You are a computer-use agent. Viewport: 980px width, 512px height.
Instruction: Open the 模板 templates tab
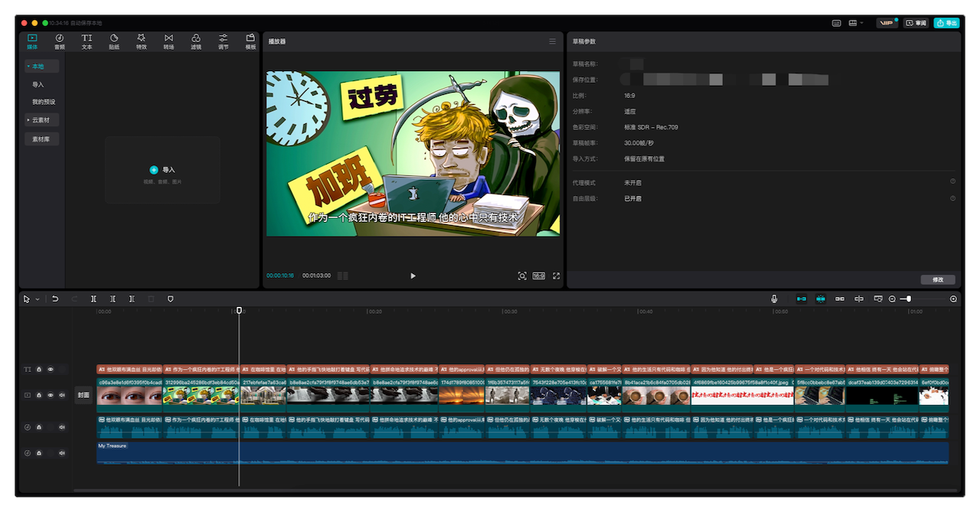click(x=250, y=41)
